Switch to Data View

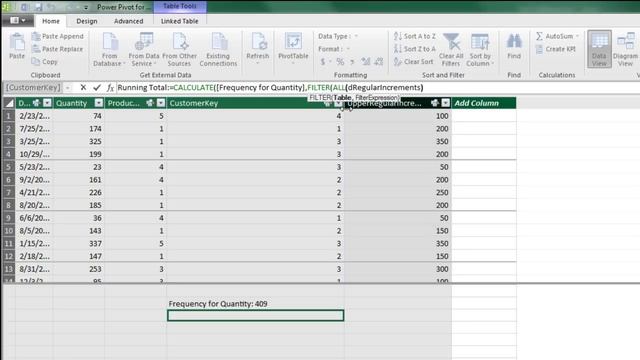pos(599,49)
